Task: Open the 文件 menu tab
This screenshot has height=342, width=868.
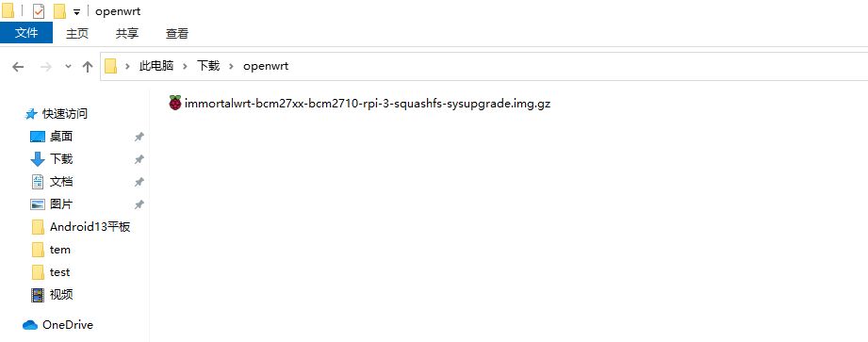Action: tap(26, 33)
